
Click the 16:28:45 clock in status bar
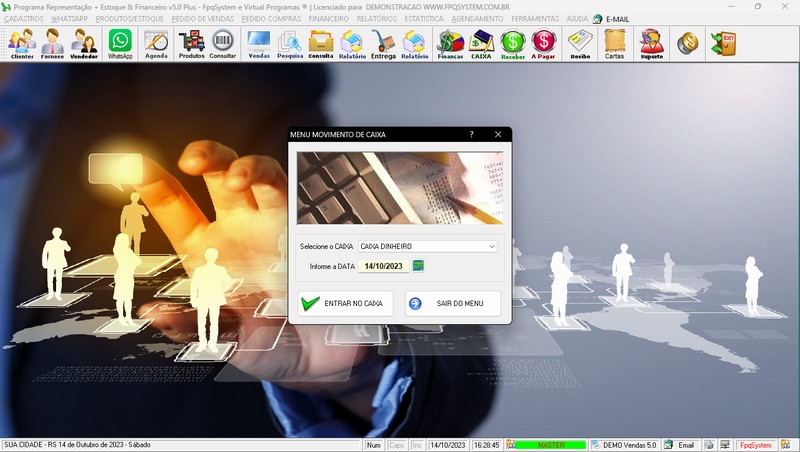click(486, 445)
